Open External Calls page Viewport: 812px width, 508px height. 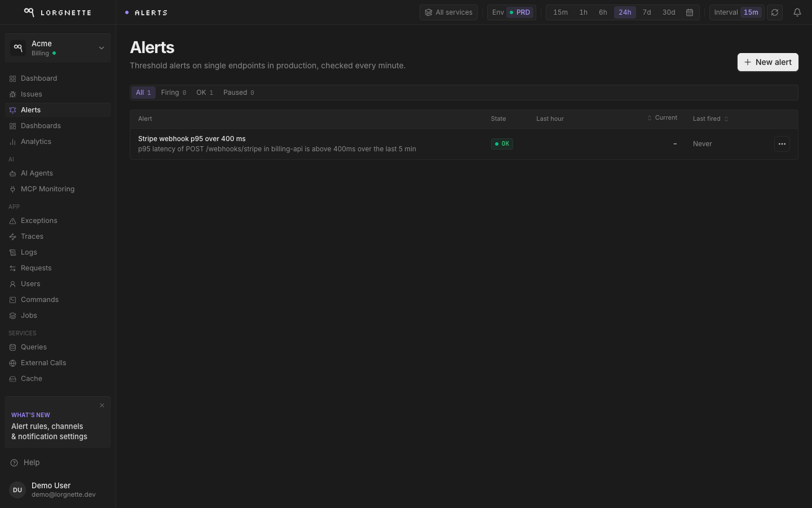[x=58, y=363]
